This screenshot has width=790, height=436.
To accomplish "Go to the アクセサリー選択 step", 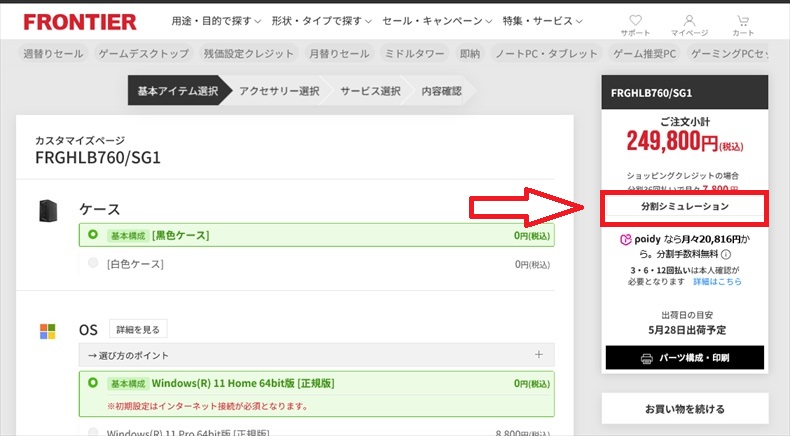I will [279, 91].
